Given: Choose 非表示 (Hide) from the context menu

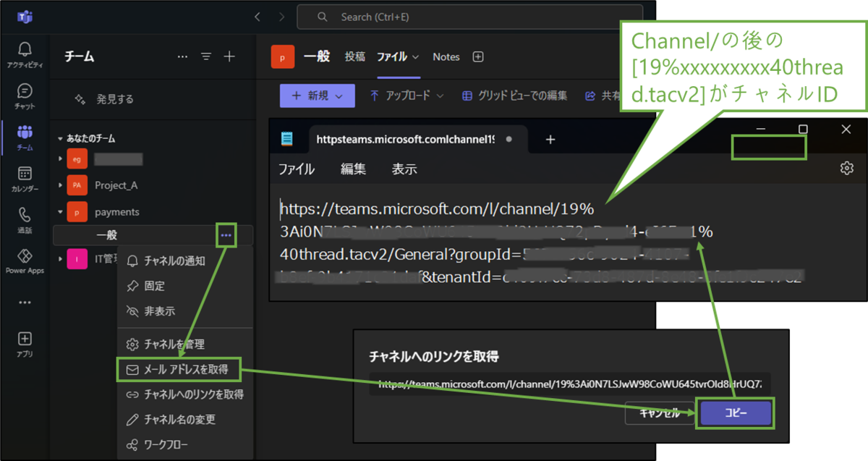Looking at the screenshot, I should click(x=184, y=311).
